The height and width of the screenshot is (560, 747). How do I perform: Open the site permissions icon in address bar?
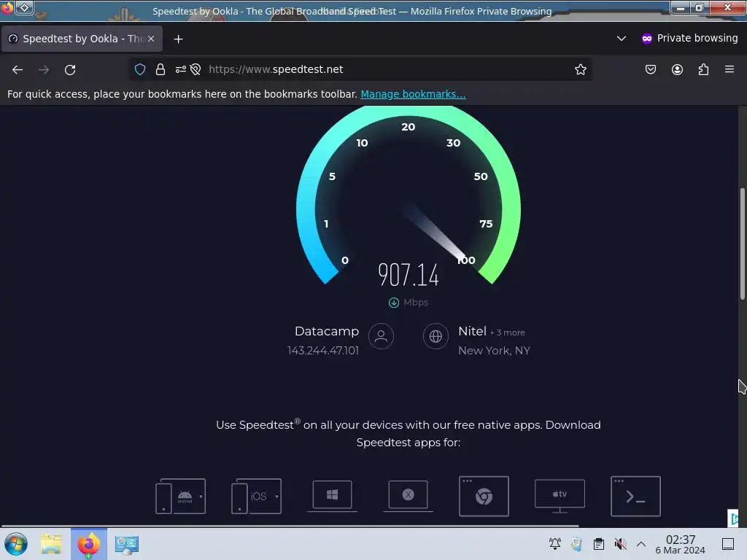tap(181, 69)
